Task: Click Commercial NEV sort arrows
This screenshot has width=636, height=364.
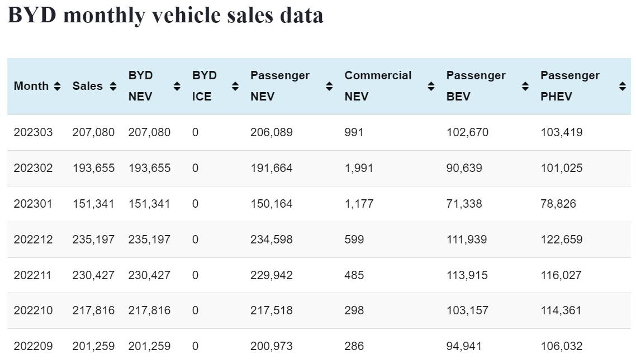Action: pos(431,87)
